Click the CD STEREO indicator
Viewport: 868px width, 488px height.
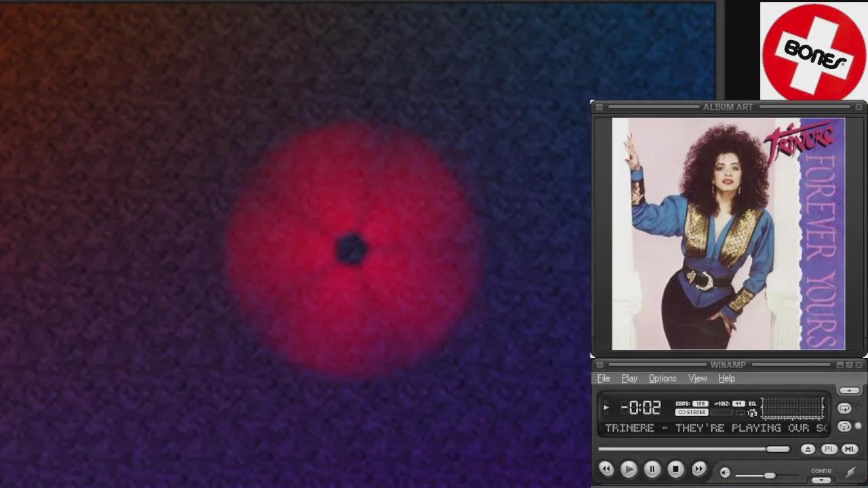[692, 412]
